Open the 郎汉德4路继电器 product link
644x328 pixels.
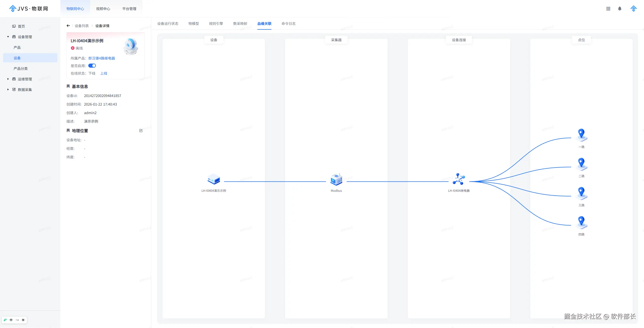point(101,58)
